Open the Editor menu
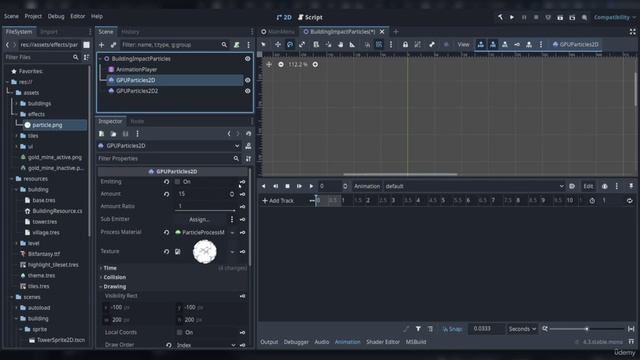 click(x=78, y=16)
